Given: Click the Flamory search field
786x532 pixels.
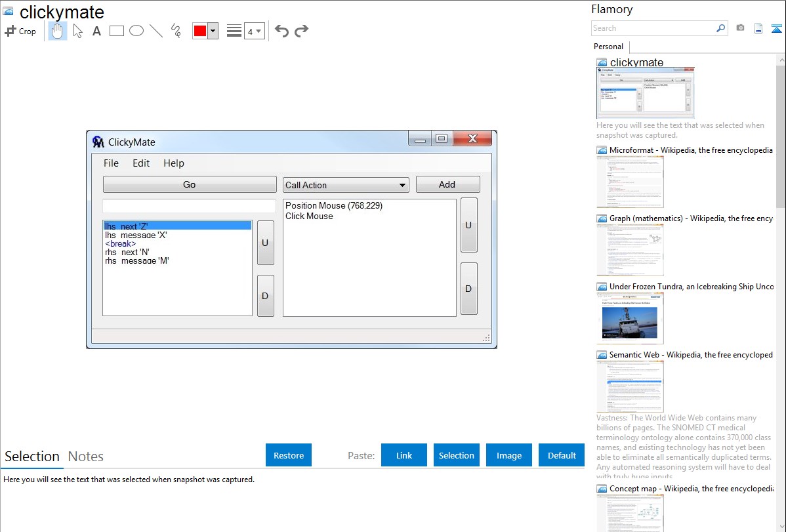Looking at the screenshot, I should point(653,28).
